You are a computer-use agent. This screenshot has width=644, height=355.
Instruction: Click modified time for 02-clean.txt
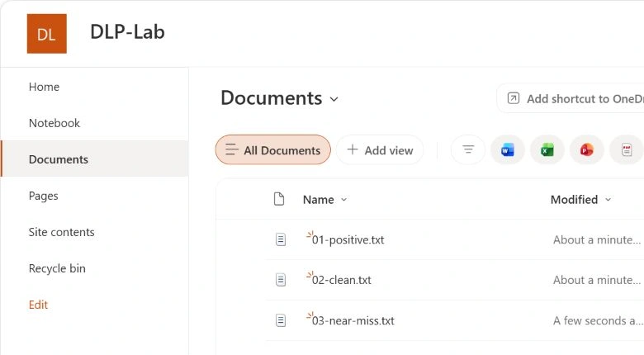[x=597, y=280]
